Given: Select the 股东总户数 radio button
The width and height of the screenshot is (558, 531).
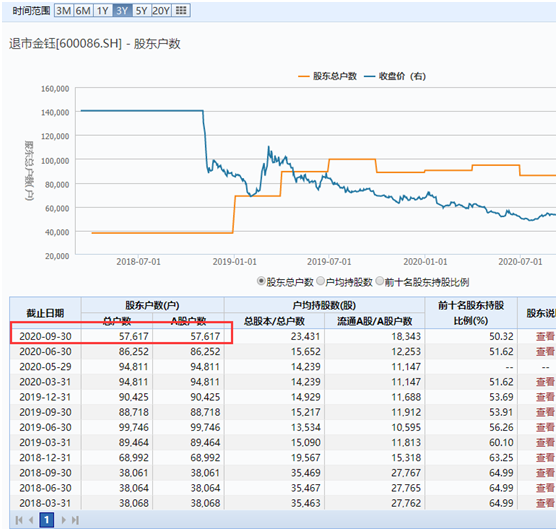Looking at the screenshot, I should pos(261,281).
